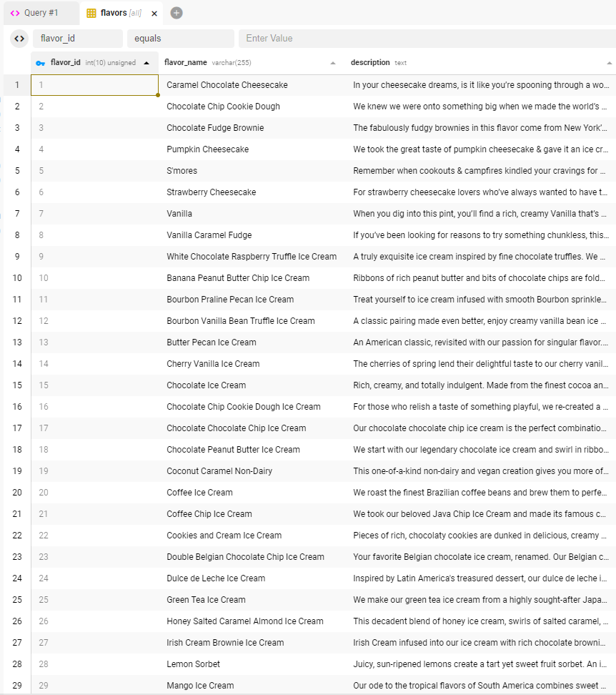
Task: Select row number 15
Action: pyautogui.click(x=16, y=385)
